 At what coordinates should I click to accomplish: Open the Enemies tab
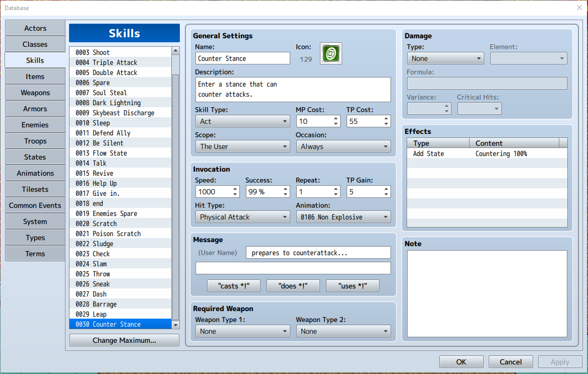35,125
